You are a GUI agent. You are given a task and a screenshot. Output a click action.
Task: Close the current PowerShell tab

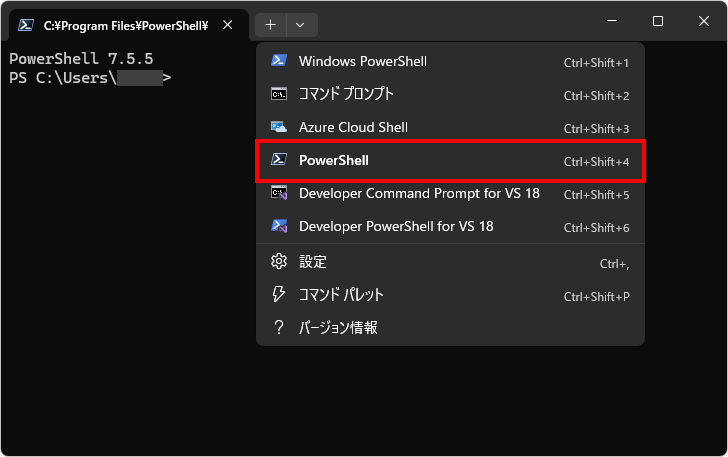coord(228,25)
